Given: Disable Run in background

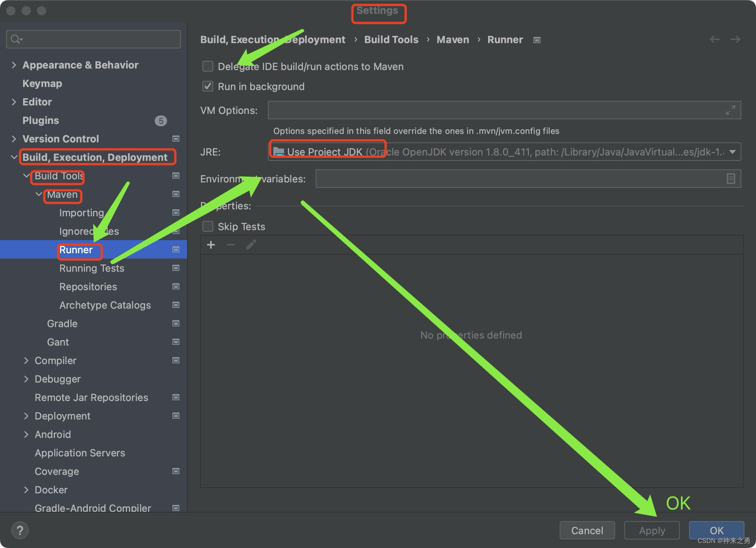Looking at the screenshot, I should click(207, 86).
